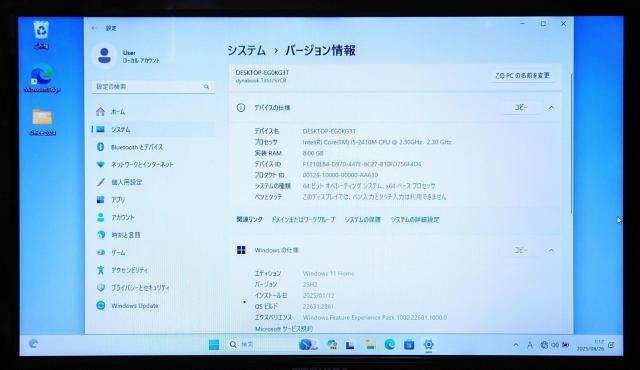Image resolution: width=640 pixels, height=370 pixels.
Task: Select the プロダクト ID value
Action: [x=340, y=175]
